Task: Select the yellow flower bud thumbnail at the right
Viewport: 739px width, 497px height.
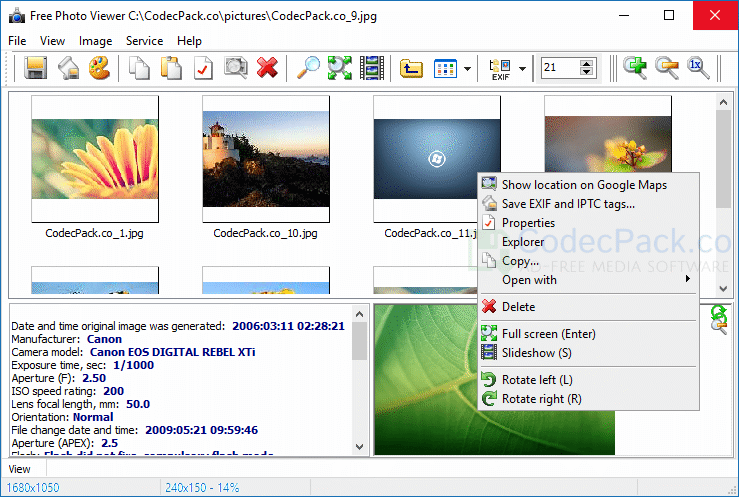Action: (608, 134)
